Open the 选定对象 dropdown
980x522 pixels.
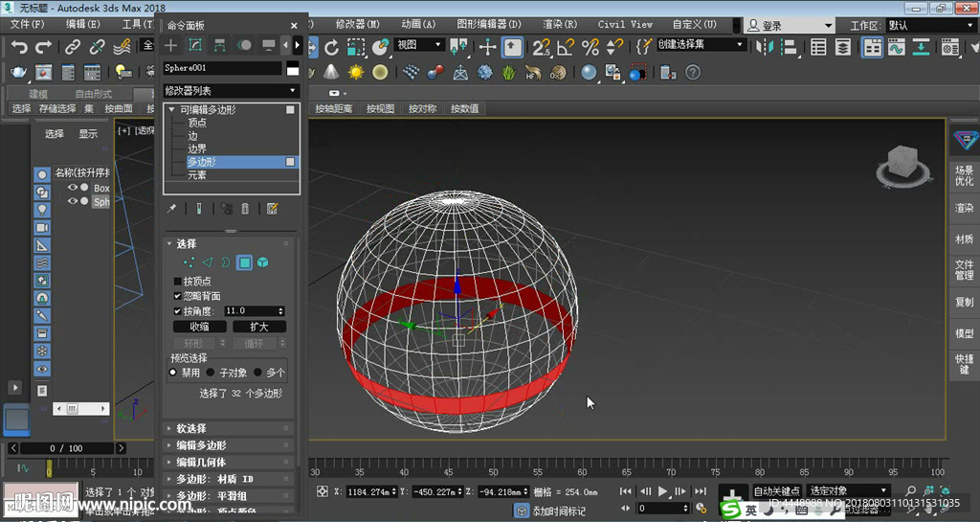[x=848, y=490]
